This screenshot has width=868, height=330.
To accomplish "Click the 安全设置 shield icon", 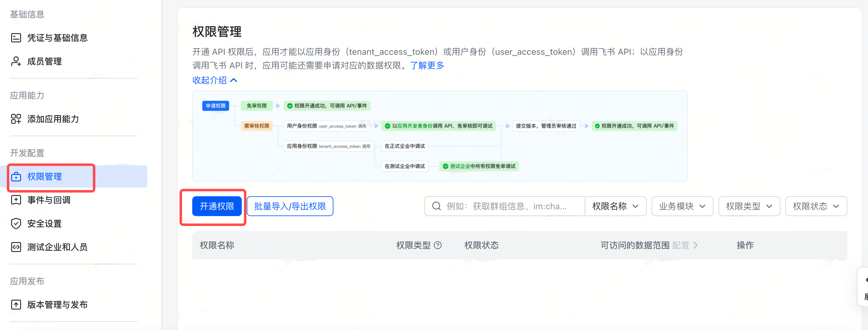I will (x=16, y=224).
